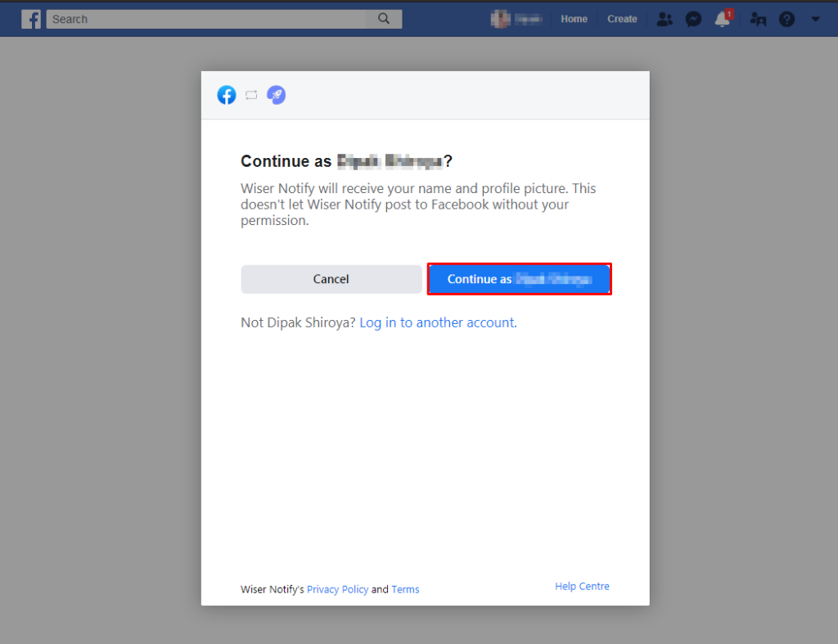Open the Help Centre link

coord(582,586)
